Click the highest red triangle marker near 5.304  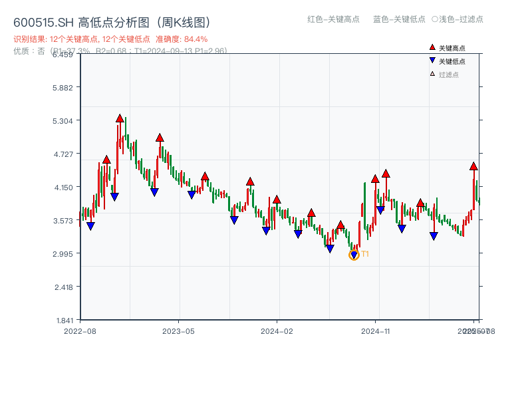tap(120, 118)
